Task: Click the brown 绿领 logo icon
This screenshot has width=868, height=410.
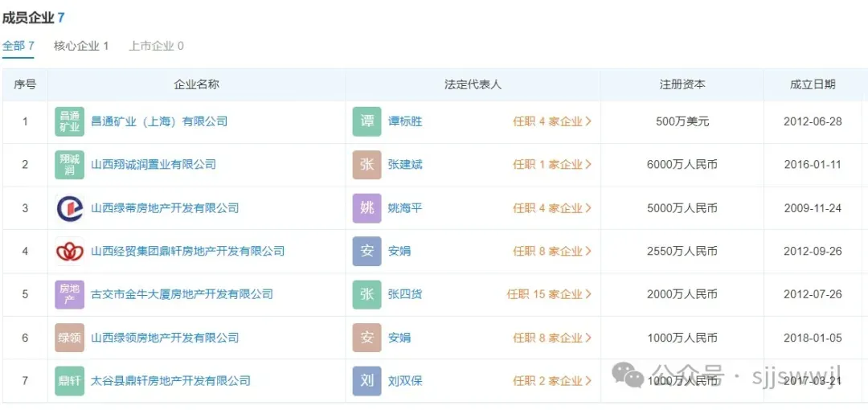Action: (x=69, y=338)
